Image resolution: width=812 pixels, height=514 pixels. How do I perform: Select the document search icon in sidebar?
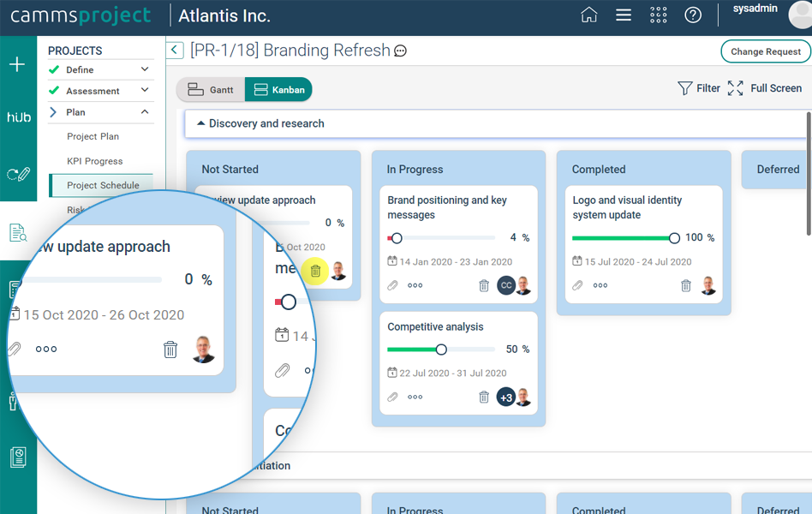[18, 233]
